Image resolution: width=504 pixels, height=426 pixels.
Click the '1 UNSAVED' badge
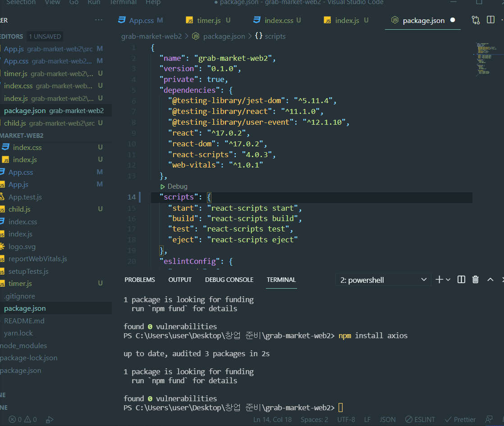[x=45, y=36]
